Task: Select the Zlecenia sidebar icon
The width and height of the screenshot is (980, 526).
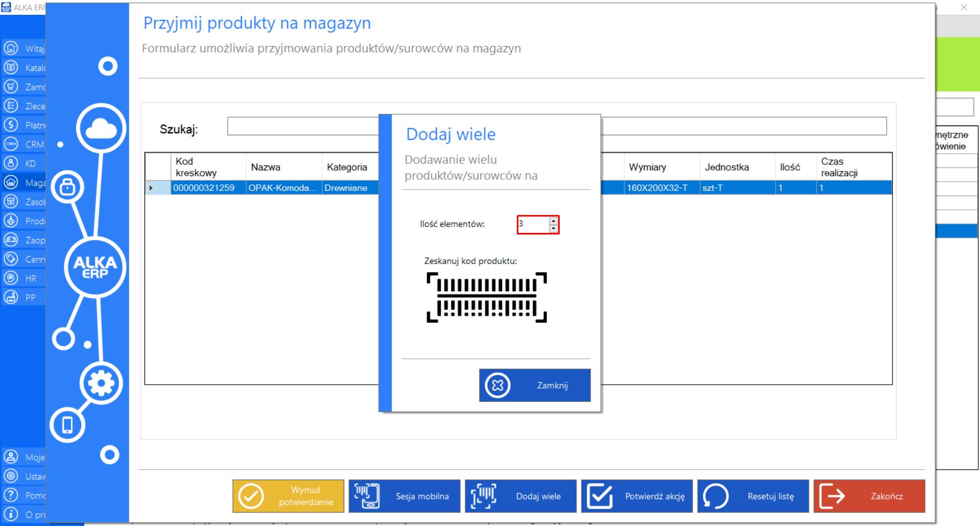Action: [x=11, y=106]
